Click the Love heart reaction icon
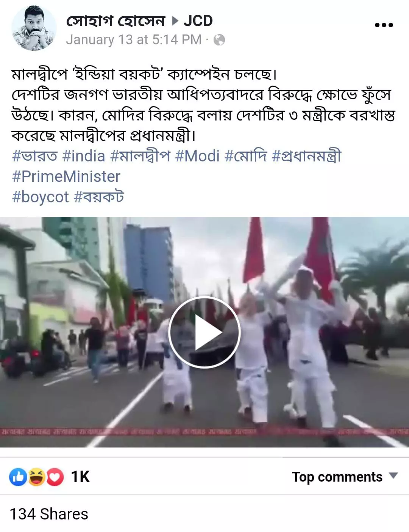409x532 pixels. coord(55,477)
